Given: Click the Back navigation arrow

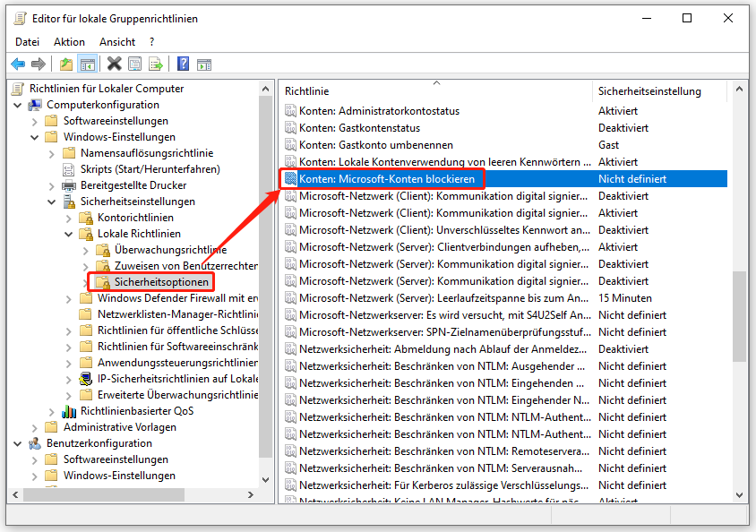Looking at the screenshot, I should pyautogui.click(x=18, y=64).
